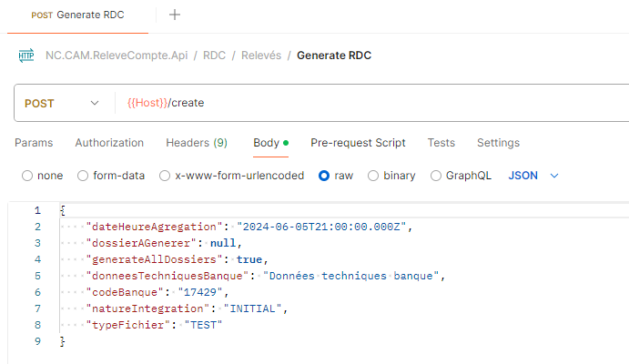
Task: Open the Tests tab
Action: click(441, 143)
